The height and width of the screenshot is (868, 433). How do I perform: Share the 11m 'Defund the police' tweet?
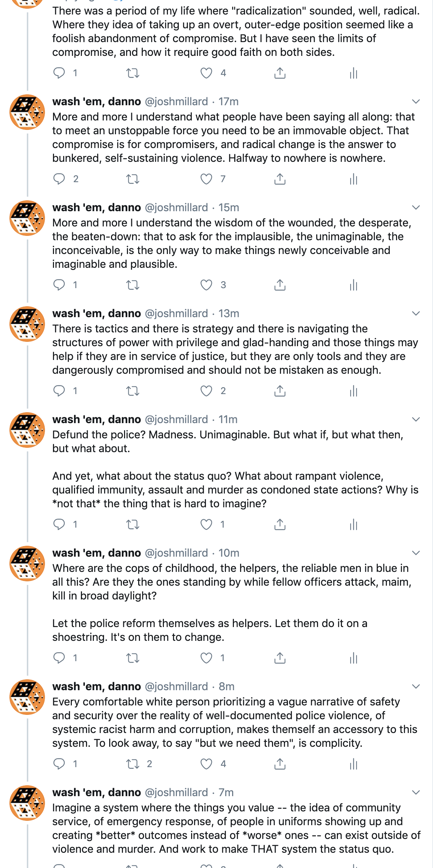280,524
